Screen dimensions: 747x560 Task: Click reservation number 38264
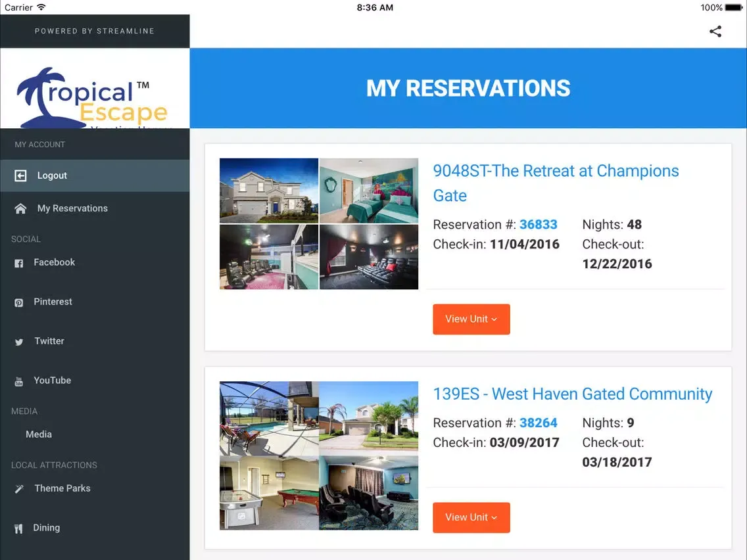coord(539,423)
